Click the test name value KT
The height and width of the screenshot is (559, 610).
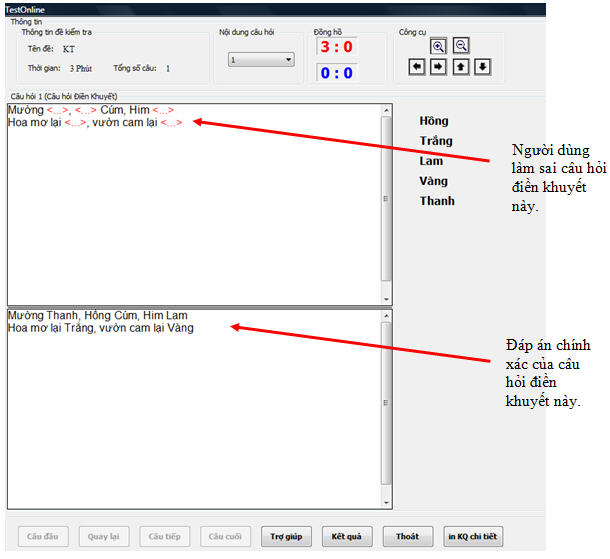tap(69, 49)
